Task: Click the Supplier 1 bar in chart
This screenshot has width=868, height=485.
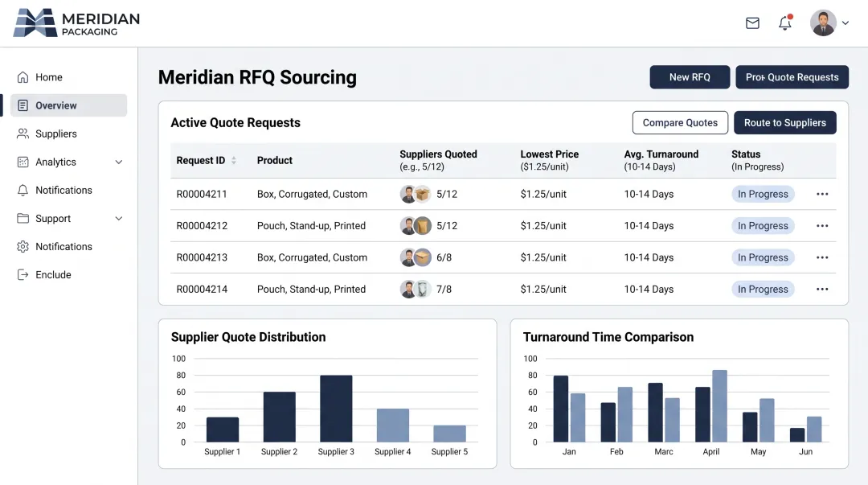Action: [x=223, y=430]
